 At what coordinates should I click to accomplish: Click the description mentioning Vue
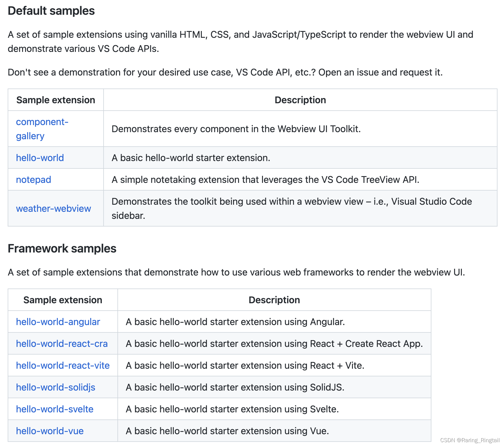[227, 431]
